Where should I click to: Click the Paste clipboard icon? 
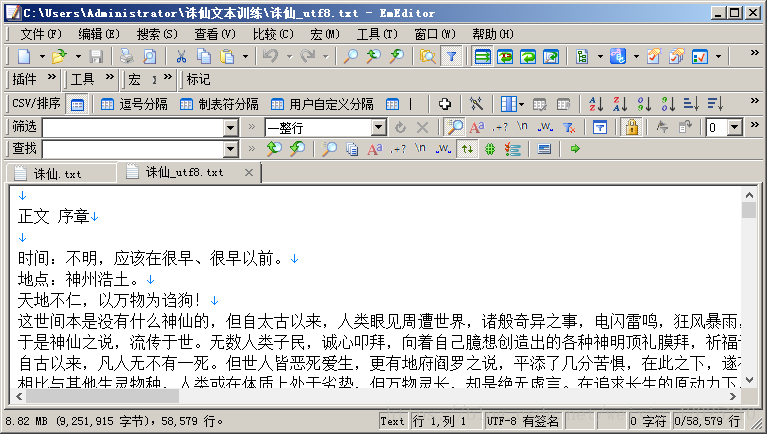[227, 56]
